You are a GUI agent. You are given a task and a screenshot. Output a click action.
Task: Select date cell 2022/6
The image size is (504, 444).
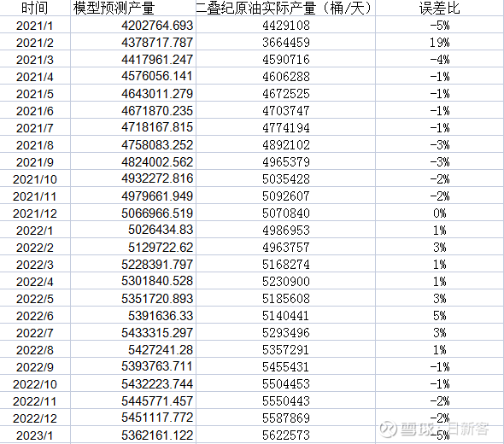pyautogui.click(x=35, y=316)
